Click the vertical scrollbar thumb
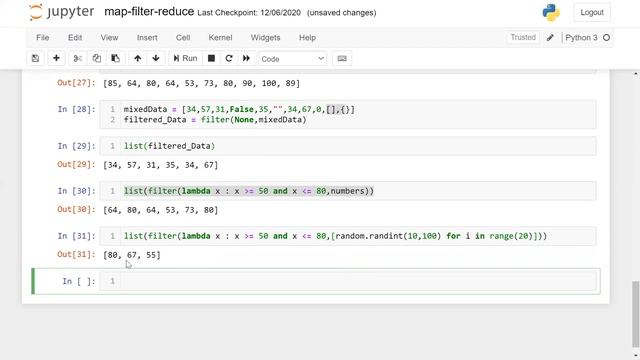Screen dimensions: 640x360 pyautogui.click(x=635, y=313)
